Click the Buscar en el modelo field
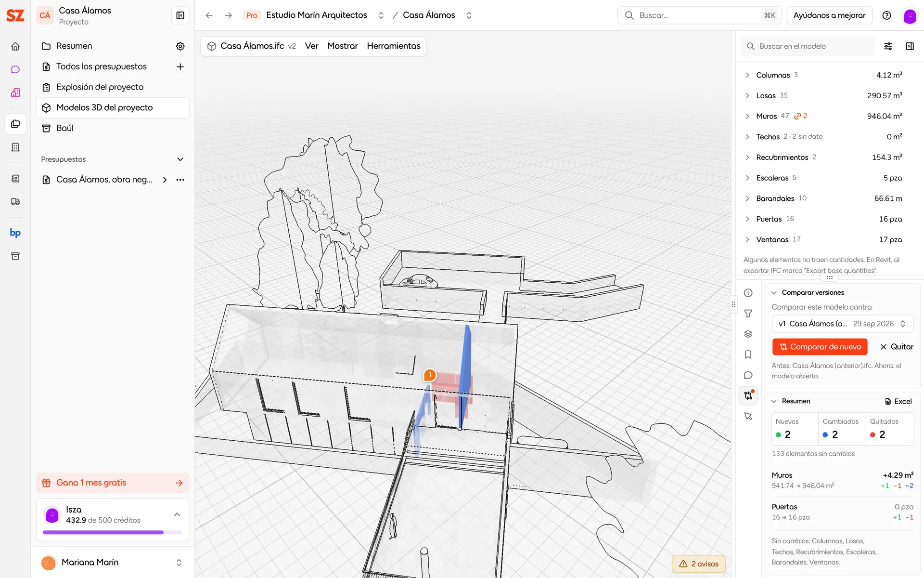The image size is (924, 578). pyautogui.click(x=808, y=46)
